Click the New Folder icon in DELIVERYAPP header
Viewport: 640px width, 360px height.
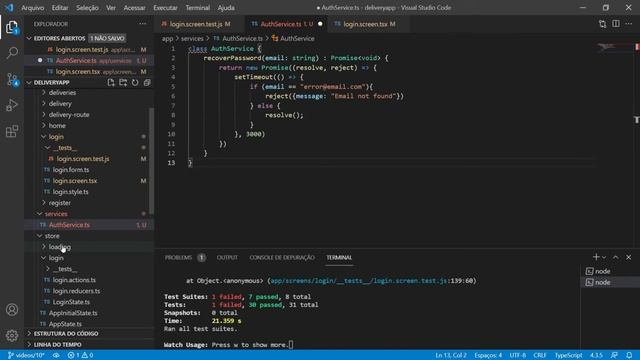point(123,82)
